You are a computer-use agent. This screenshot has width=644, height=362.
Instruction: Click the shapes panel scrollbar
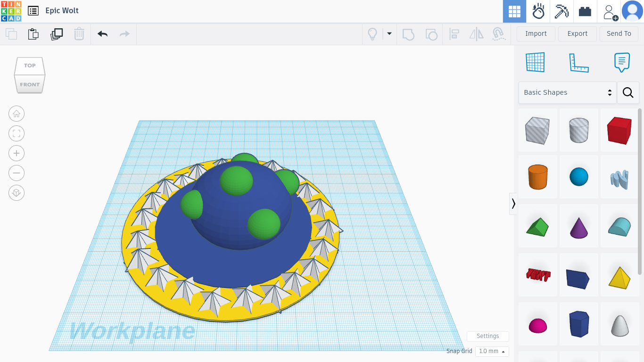[x=640, y=191]
